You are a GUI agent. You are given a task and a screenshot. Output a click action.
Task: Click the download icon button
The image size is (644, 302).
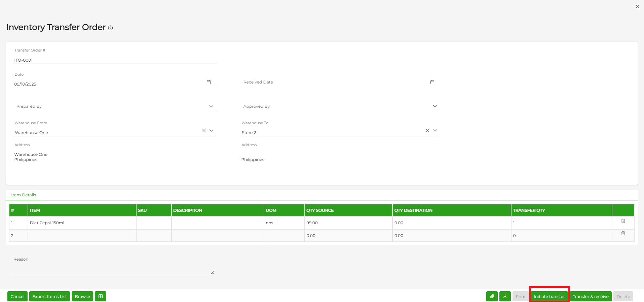pyautogui.click(x=505, y=296)
